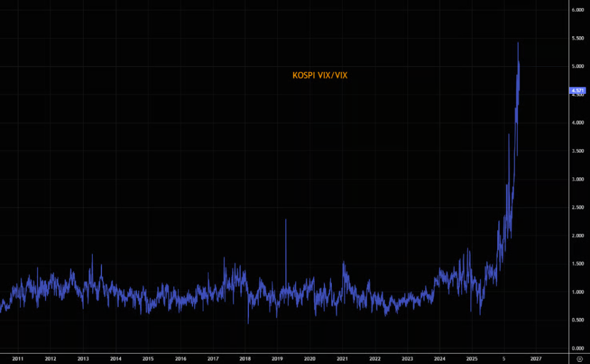
Task: Click the 2011 label on time axis
Action: 18,358
